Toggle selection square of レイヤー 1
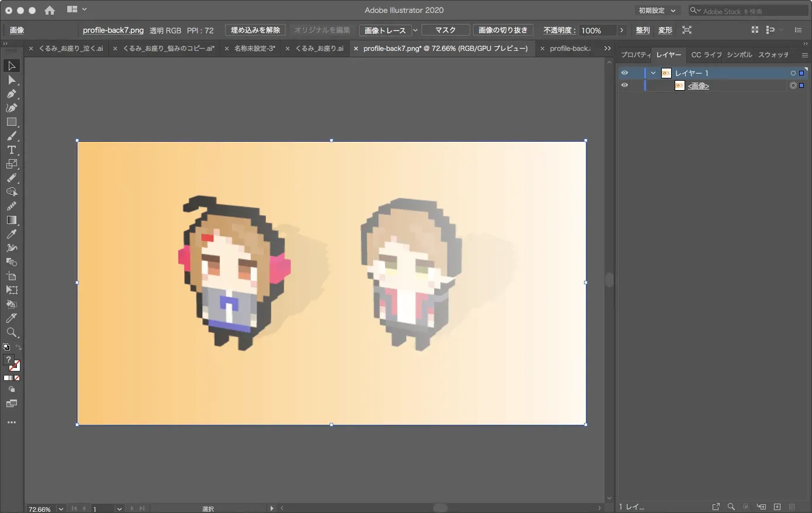Screen dimensions: 812x513 (x=801, y=73)
